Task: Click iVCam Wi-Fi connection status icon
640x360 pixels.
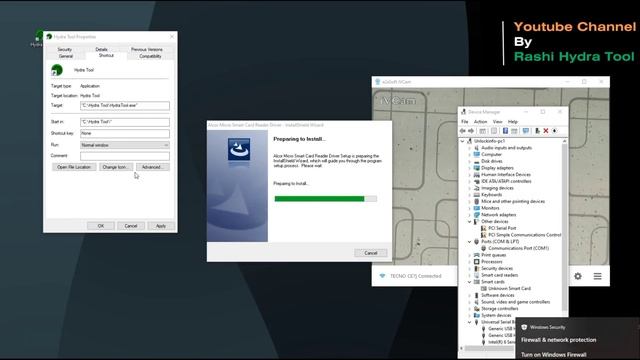Action: 382,276
